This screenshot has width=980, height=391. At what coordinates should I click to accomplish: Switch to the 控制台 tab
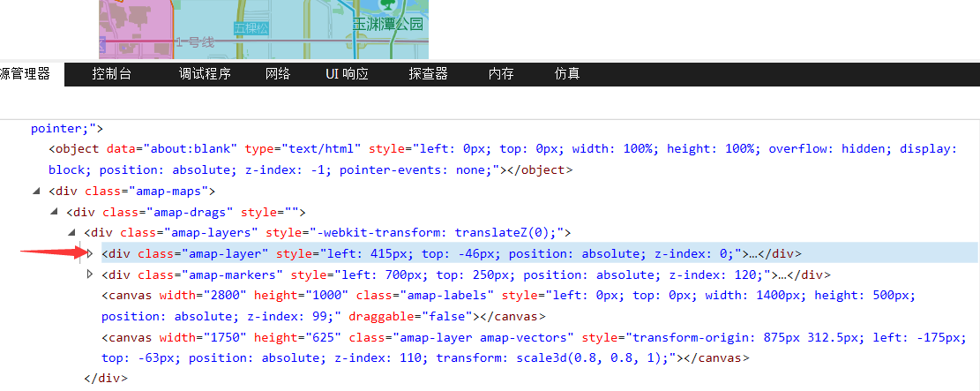112,74
